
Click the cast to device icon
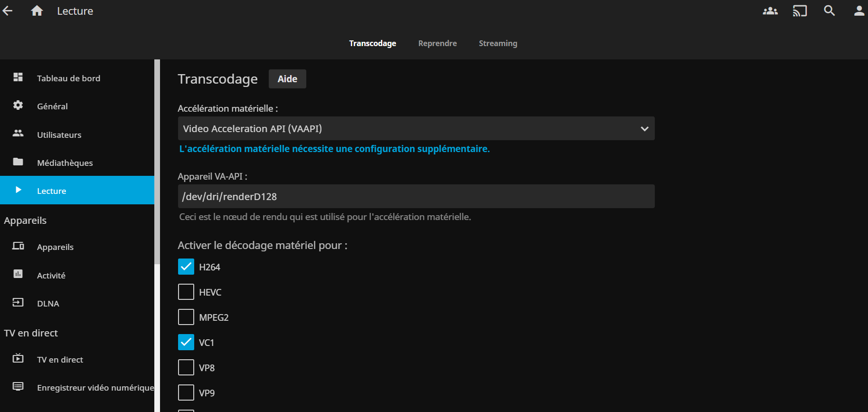pyautogui.click(x=800, y=11)
